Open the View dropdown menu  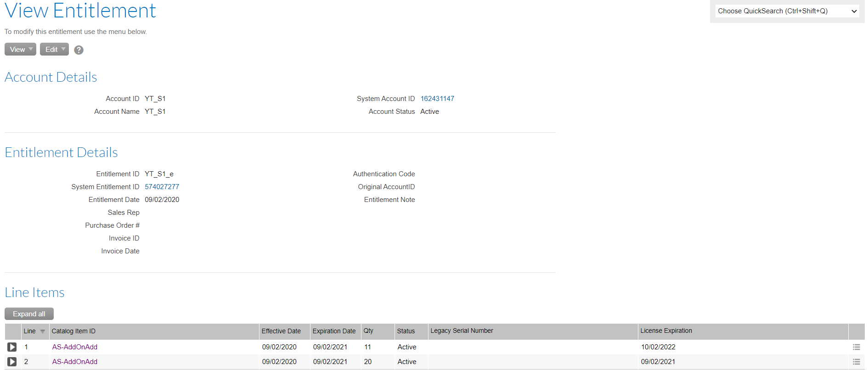[x=20, y=49]
